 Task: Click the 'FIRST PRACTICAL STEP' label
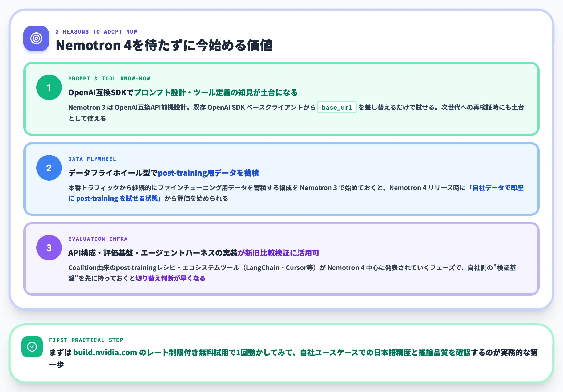pyautogui.click(x=86, y=340)
